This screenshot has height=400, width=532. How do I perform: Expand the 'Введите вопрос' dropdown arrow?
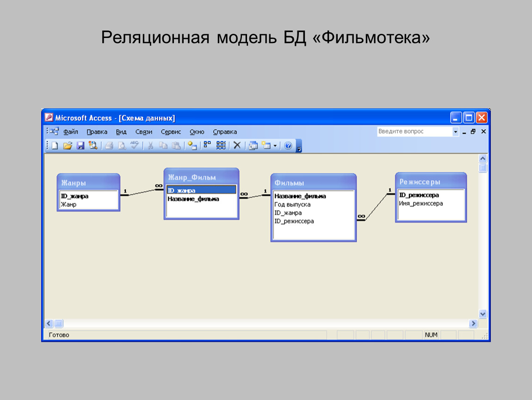tap(455, 132)
